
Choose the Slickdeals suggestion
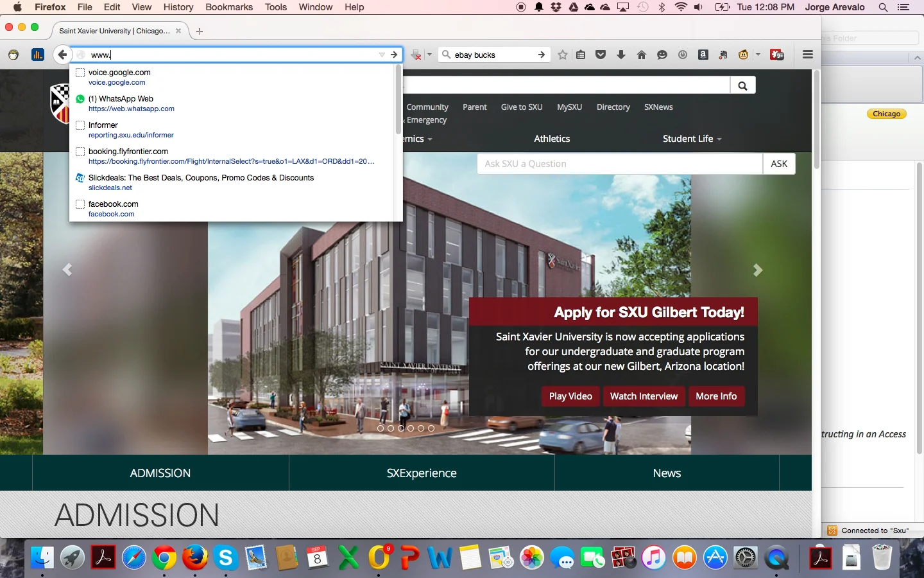click(x=232, y=182)
